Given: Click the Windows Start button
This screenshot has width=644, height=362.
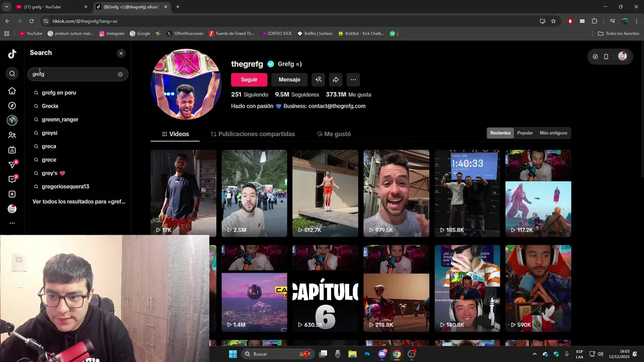Looking at the screenshot, I should [232, 354].
